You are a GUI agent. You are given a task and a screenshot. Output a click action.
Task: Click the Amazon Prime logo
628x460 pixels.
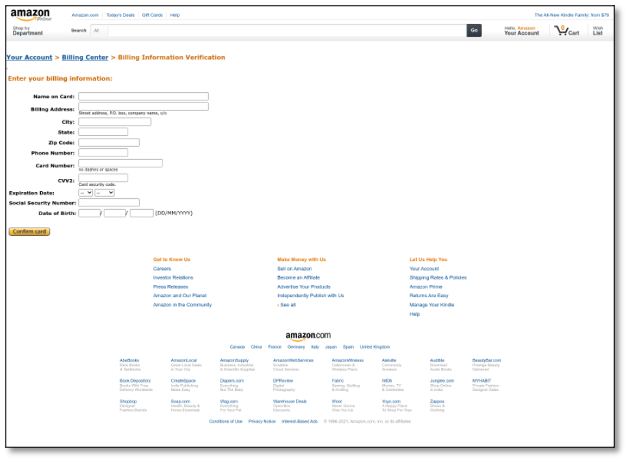click(x=31, y=15)
